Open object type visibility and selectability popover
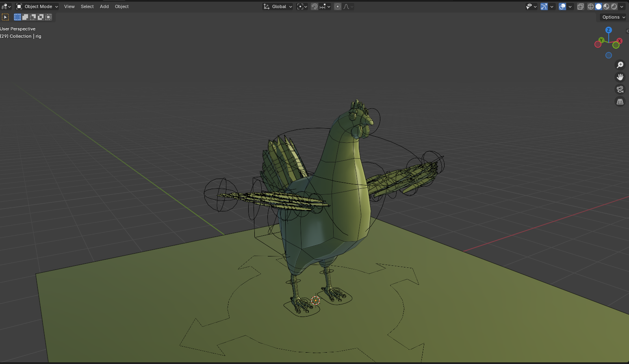Screen dimensions: 629x364 point(531,6)
